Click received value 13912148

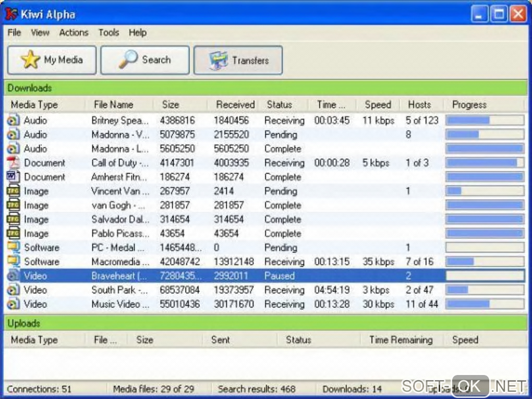(x=234, y=262)
